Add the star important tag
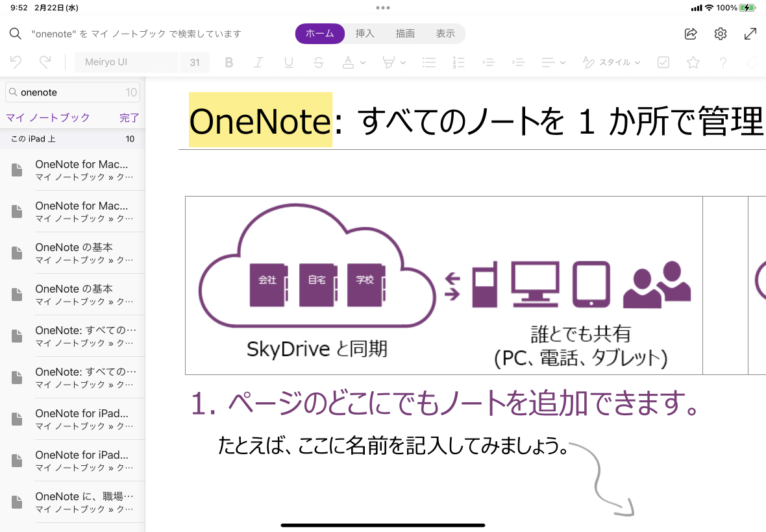 point(693,62)
